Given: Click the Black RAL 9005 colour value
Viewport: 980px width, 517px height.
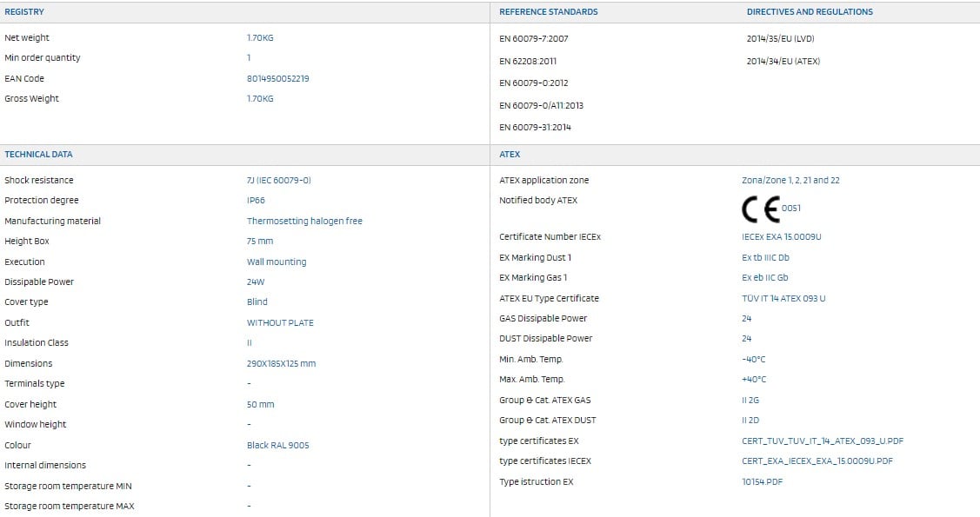Looking at the screenshot, I should coord(277,445).
